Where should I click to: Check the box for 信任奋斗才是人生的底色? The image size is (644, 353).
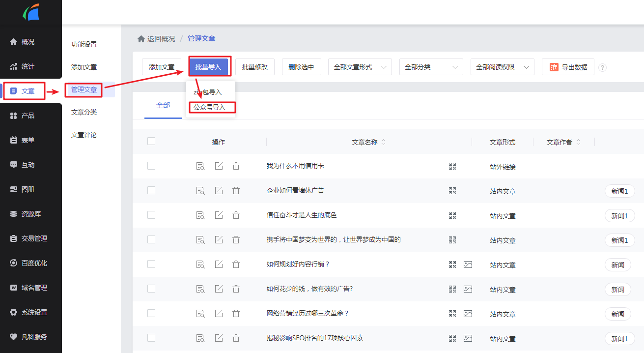(151, 215)
